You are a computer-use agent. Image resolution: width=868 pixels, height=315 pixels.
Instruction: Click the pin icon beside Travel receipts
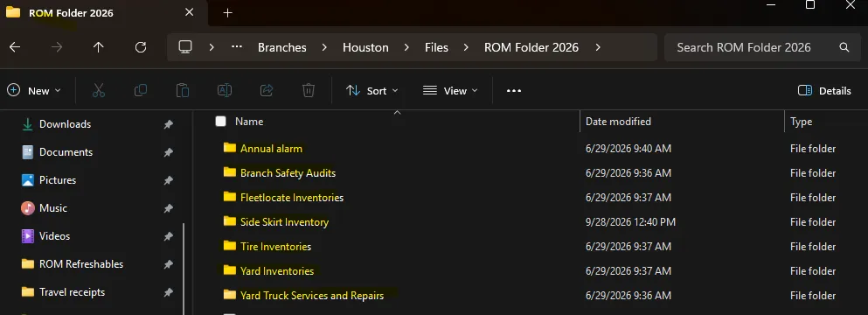[169, 293]
